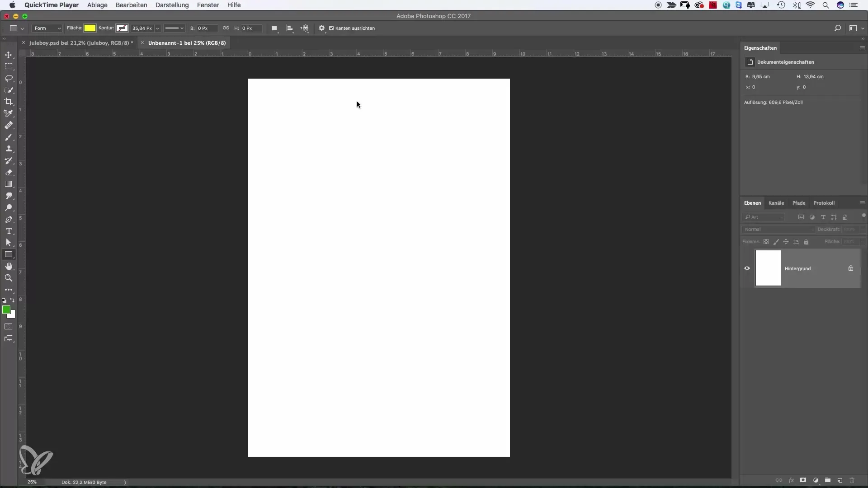Select the Quick Selection tool
Image resolution: width=868 pixels, height=488 pixels.
tap(9, 90)
